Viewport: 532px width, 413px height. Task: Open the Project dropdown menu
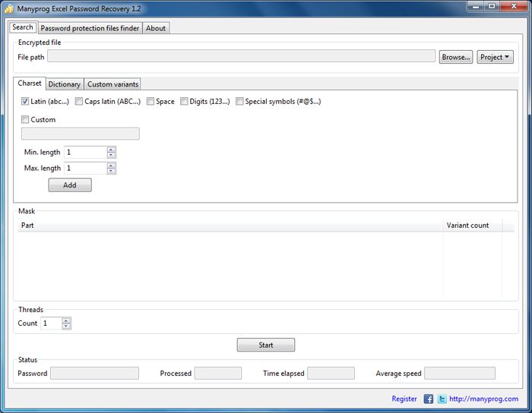[495, 57]
